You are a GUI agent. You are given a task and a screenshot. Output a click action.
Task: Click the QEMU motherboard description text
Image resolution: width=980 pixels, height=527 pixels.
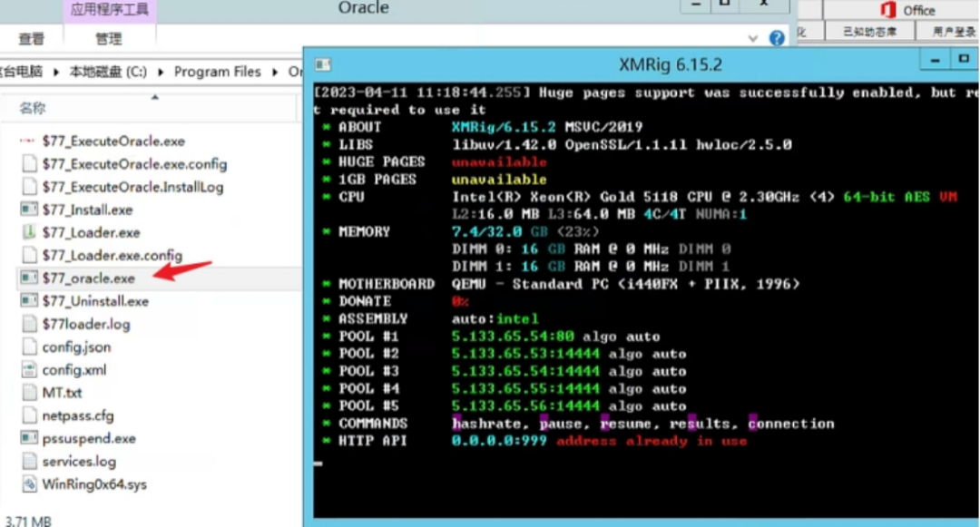[x=625, y=284]
